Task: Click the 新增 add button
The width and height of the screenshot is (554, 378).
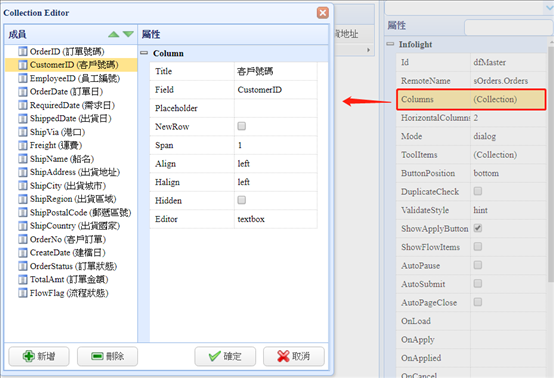Action: pyautogui.click(x=39, y=356)
